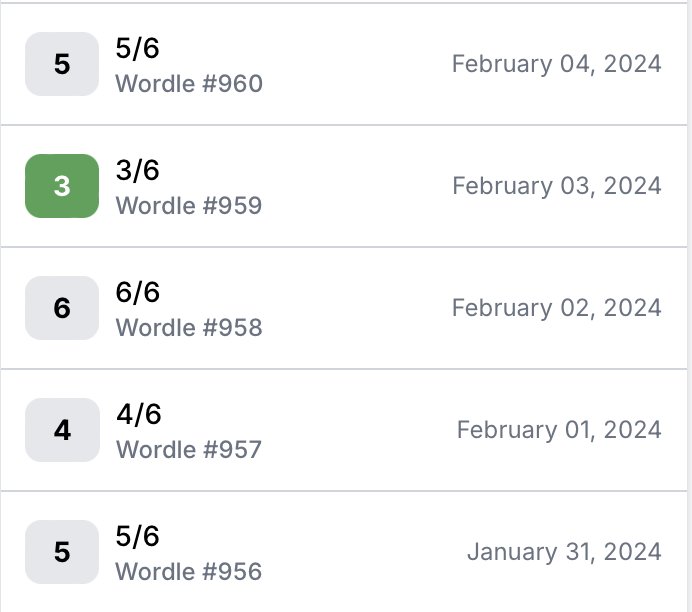
Task: Select the 5/6 score text for #956
Action: 137,536
